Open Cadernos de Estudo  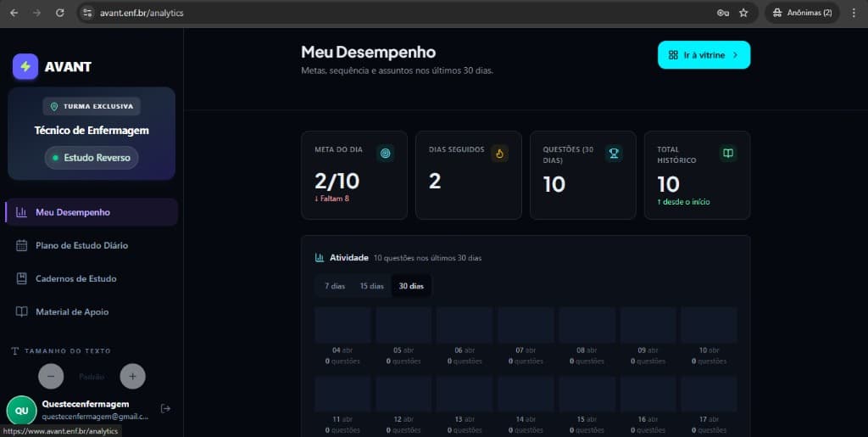tap(92, 278)
